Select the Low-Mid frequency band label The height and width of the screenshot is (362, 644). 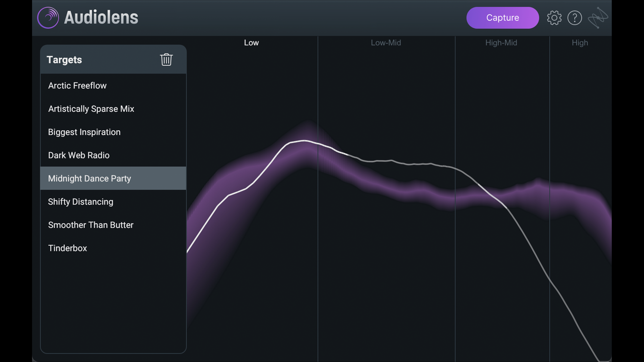point(386,43)
